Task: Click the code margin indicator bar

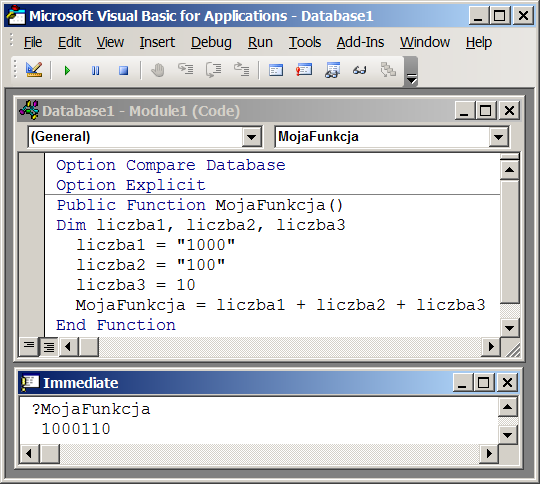Action: pos(31,245)
